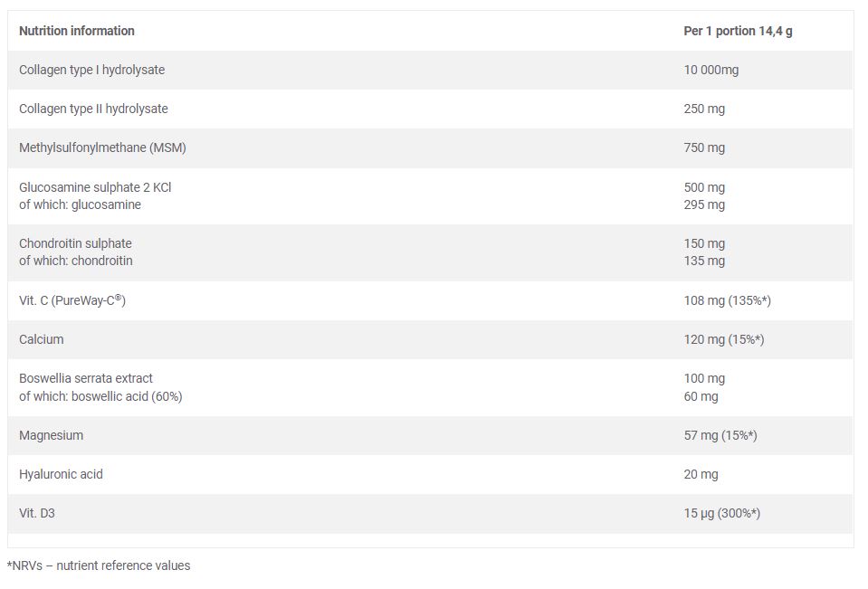The height and width of the screenshot is (589, 868).
Task: Click the 750 mg MSM amount
Action: click(x=704, y=147)
